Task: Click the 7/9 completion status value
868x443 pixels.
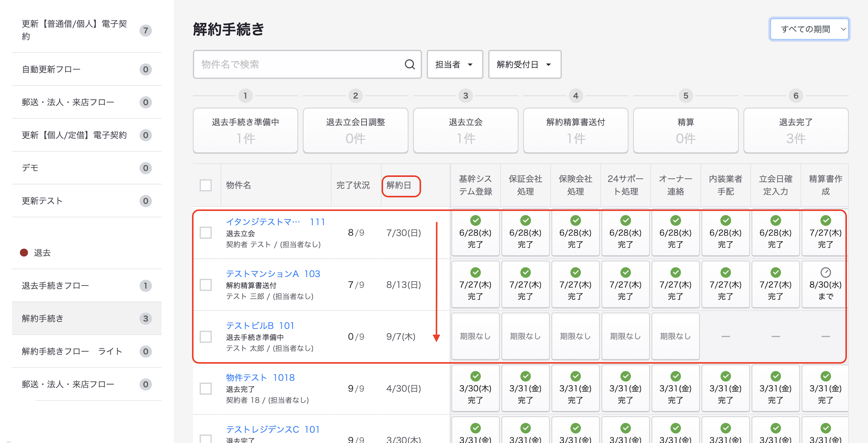Action: (356, 285)
